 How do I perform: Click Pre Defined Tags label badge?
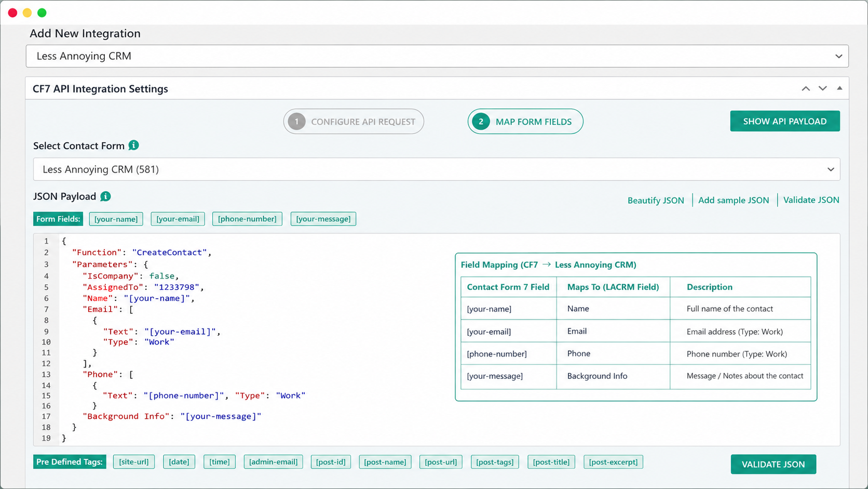coord(70,462)
